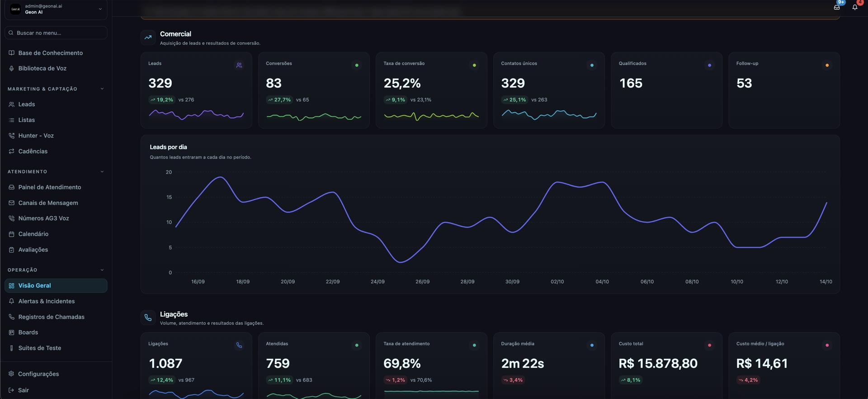Collapse the Marketing & Captação section
The height and width of the screenshot is (399, 868).
[x=102, y=89]
